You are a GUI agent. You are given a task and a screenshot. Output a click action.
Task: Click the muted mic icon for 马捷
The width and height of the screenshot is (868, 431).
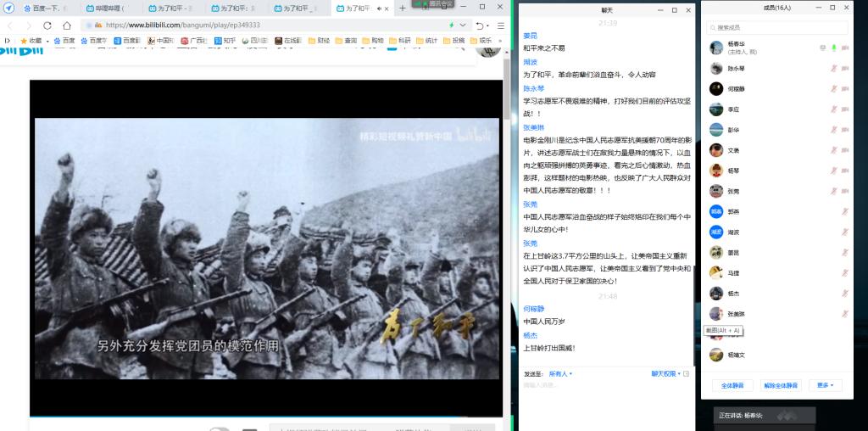[845, 272]
